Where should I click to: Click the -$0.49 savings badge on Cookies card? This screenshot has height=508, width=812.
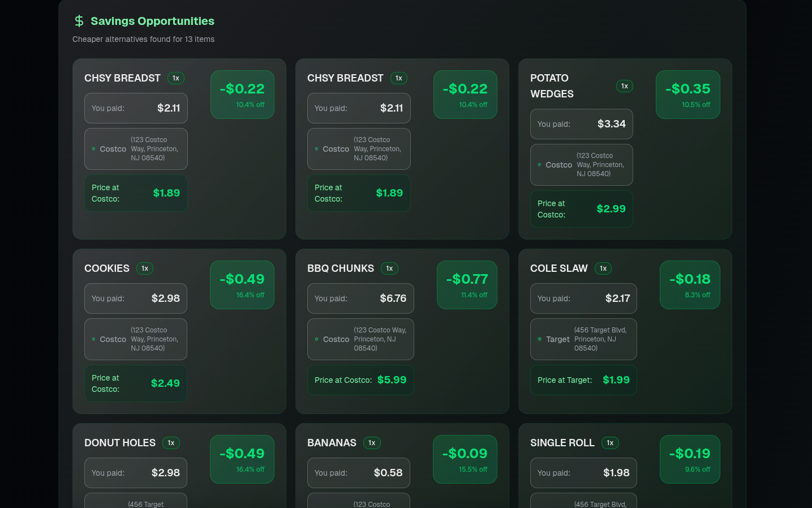click(242, 285)
